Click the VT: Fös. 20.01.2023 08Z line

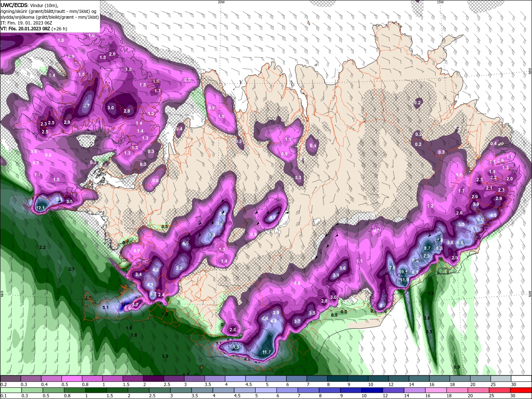[x=34, y=29]
